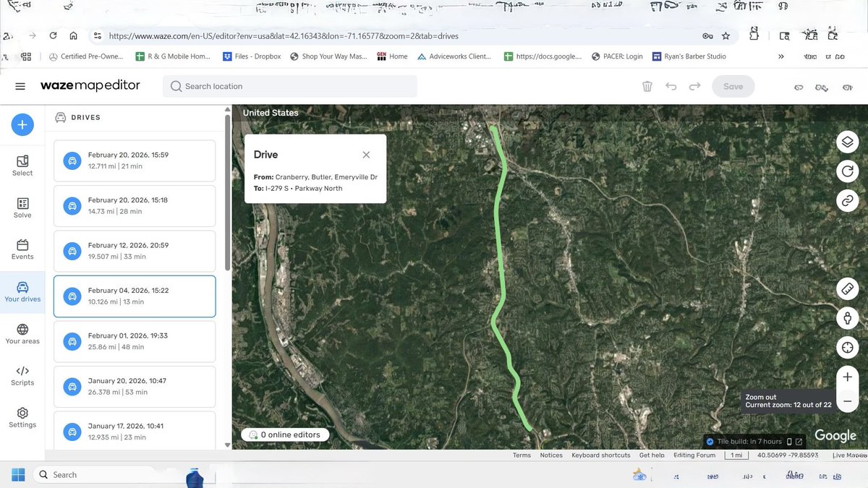This screenshot has height=488, width=868.
Task: Click the refresh map data button
Action: click(x=847, y=171)
